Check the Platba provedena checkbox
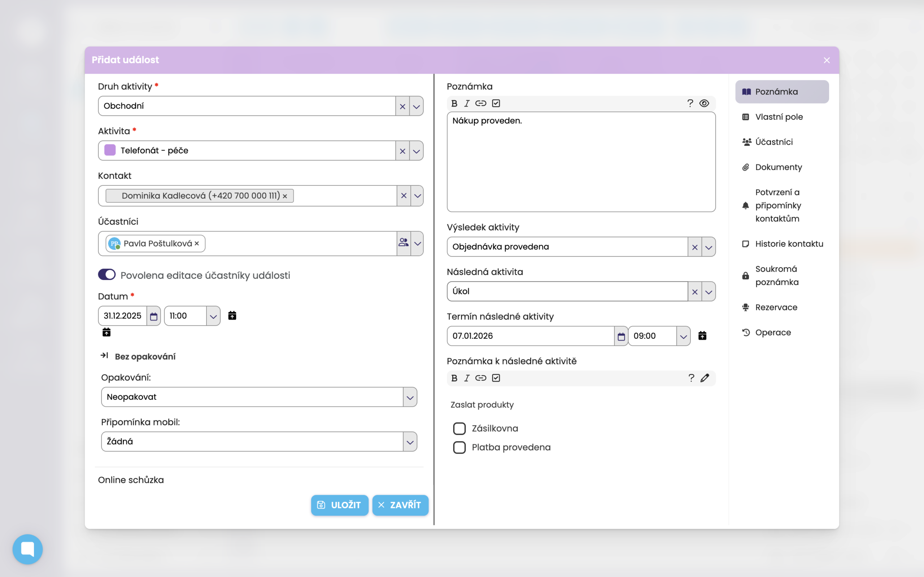The image size is (924, 577). 459,447
